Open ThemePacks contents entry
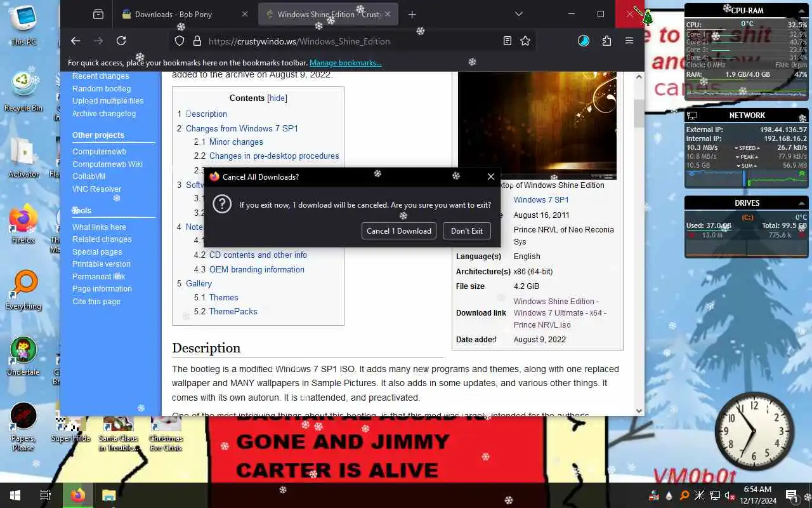Screen dimensions: 812x508 coord(233,311)
